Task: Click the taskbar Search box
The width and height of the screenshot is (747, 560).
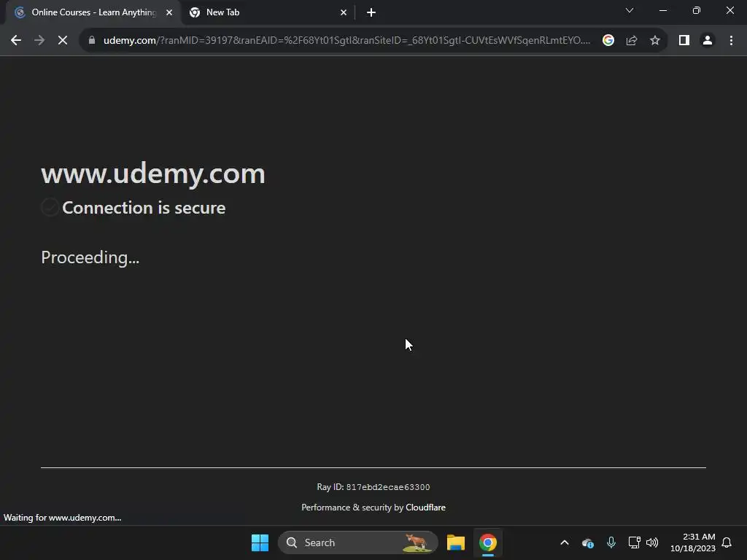Action: click(357, 542)
